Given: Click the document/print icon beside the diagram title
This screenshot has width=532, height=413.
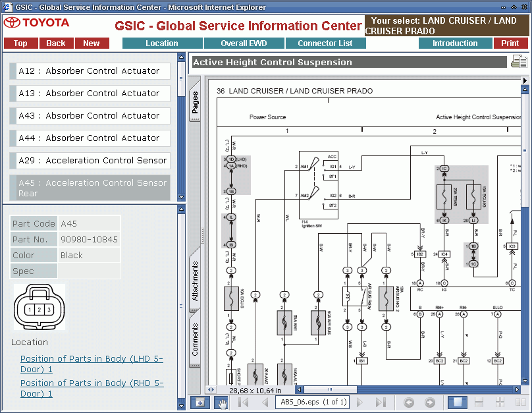Looking at the screenshot, I should tap(519, 62).
